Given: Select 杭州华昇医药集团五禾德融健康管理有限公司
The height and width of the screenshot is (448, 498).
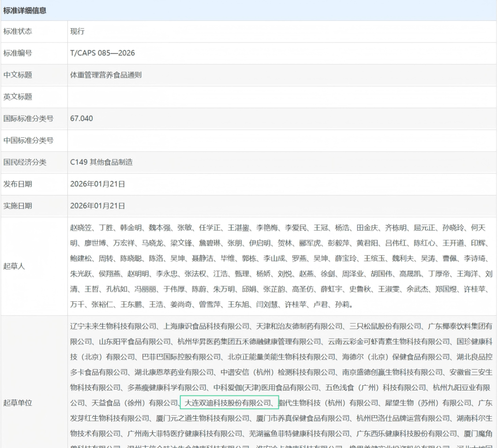Looking at the screenshot, I should pos(249,342).
